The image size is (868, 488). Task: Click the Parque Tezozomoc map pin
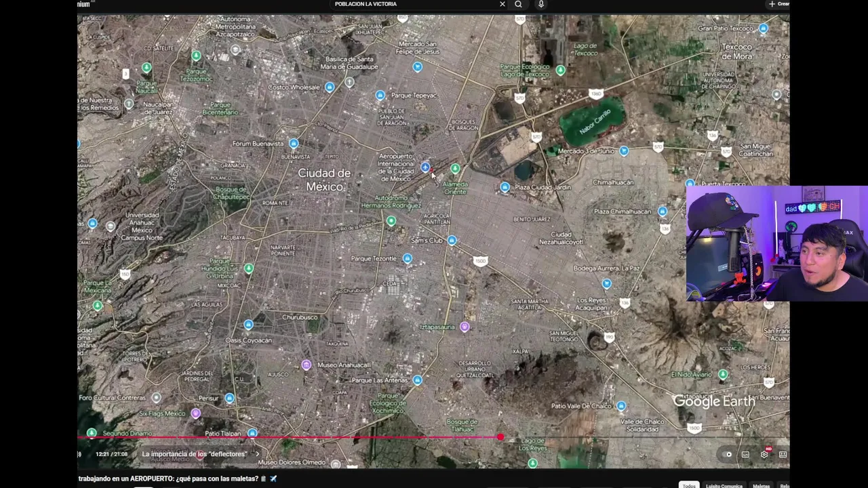tap(196, 56)
